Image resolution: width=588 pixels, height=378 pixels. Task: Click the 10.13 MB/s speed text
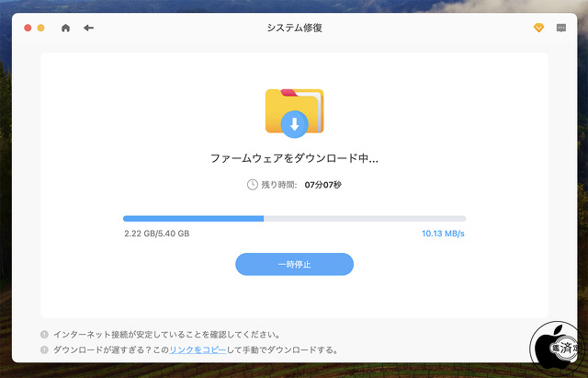[443, 234]
